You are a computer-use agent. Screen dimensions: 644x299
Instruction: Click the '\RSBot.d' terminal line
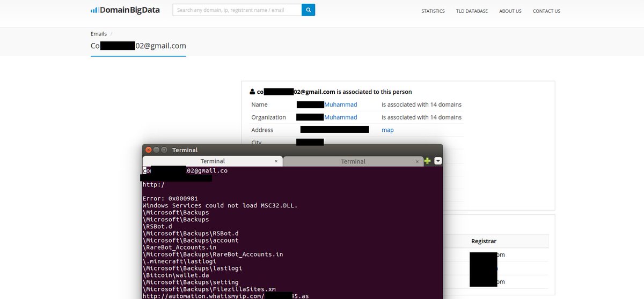click(x=156, y=226)
